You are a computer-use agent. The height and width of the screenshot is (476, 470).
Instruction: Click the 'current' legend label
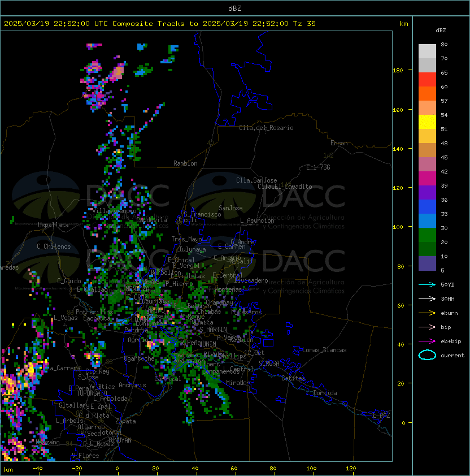[x=452, y=356]
